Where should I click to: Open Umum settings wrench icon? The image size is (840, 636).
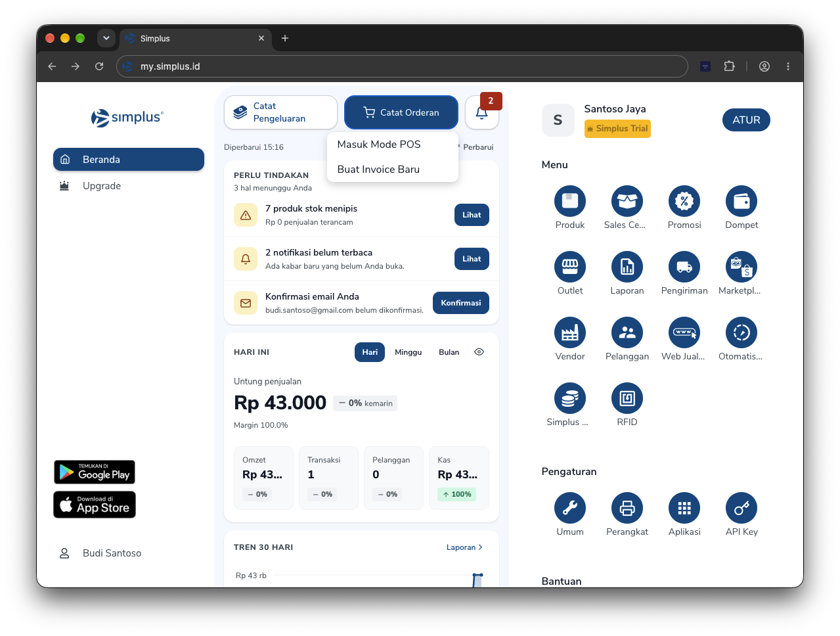point(569,508)
